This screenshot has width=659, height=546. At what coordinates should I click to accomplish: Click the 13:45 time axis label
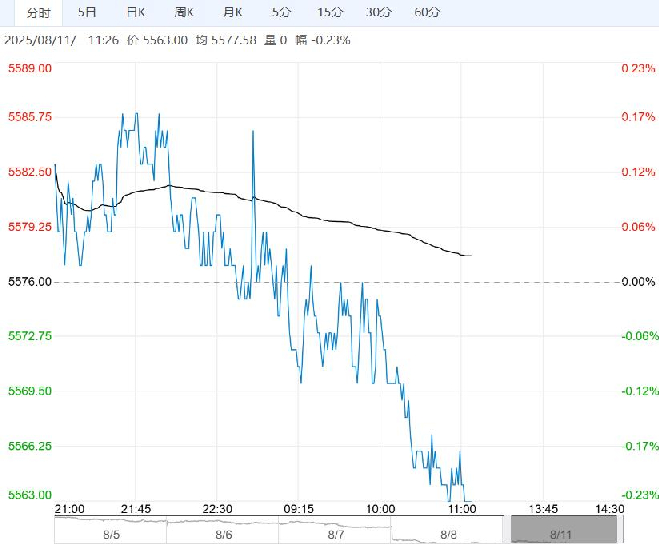click(x=543, y=509)
